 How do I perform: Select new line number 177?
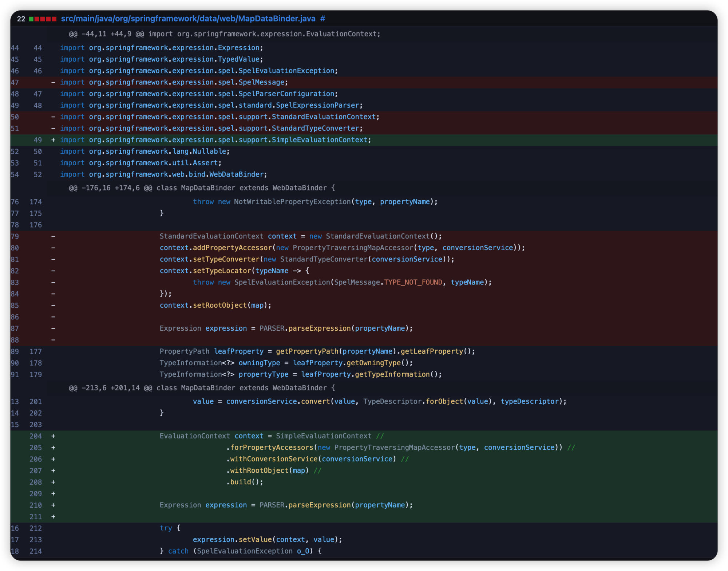(36, 351)
